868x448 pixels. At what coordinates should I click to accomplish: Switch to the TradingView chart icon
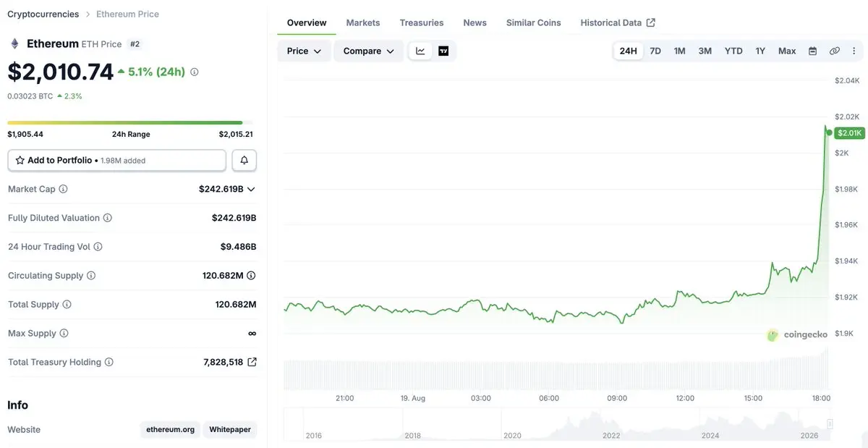point(443,51)
